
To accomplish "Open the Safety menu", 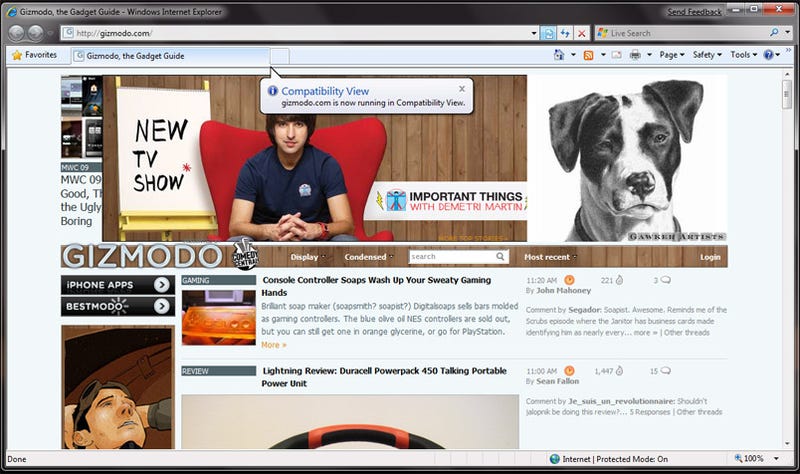I will [x=707, y=55].
